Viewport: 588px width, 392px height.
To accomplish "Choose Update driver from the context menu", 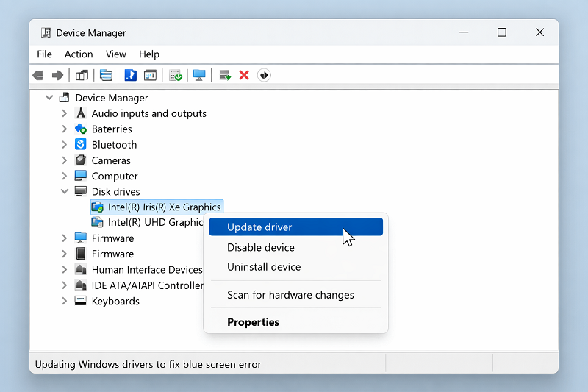I will click(x=296, y=227).
